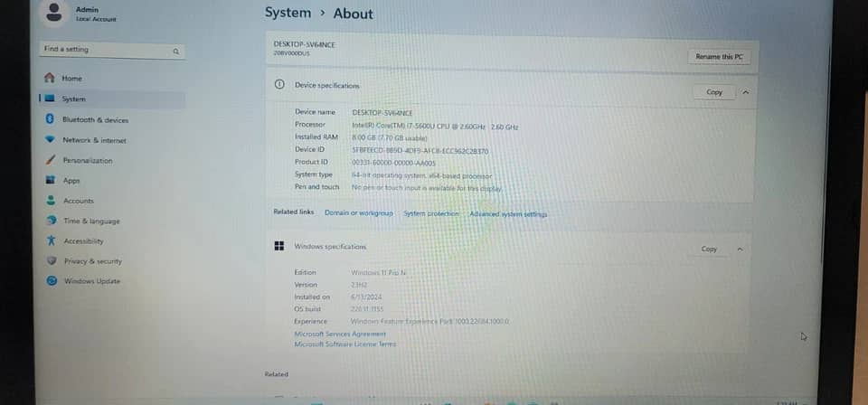Click the 23H2 version value
868x405 pixels.
359,285
